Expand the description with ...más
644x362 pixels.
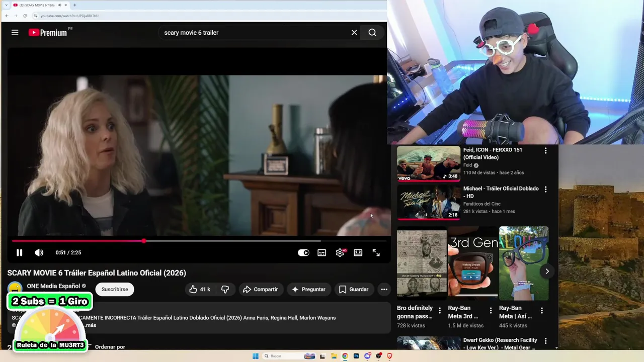(90, 325)
